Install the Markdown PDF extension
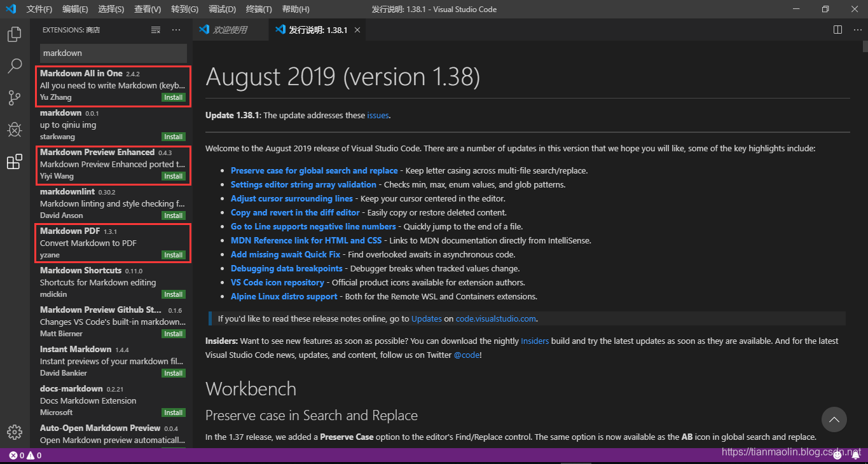This screenshot has height=464, width=868. 173,255
